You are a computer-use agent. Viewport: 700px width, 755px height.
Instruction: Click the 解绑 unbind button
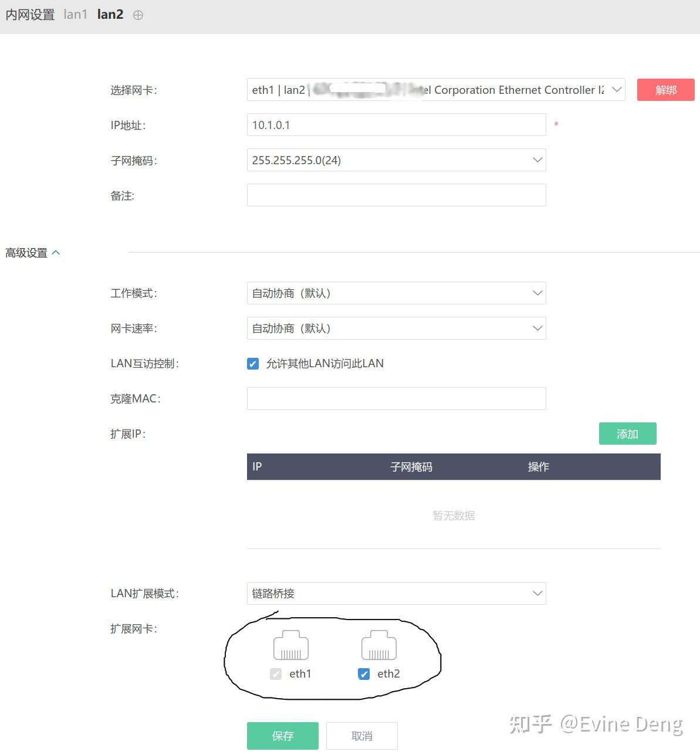click(666, 90)
